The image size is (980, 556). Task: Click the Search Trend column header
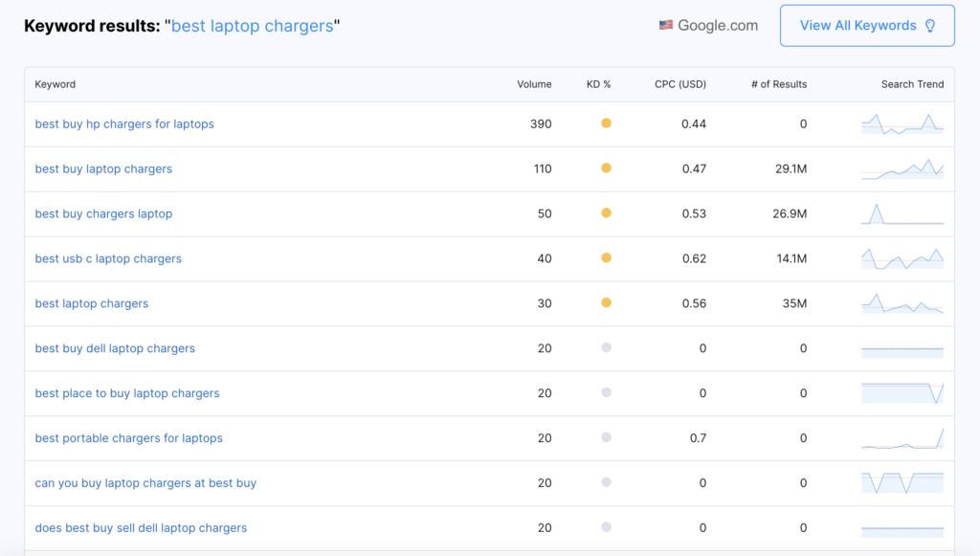(912, 84)
